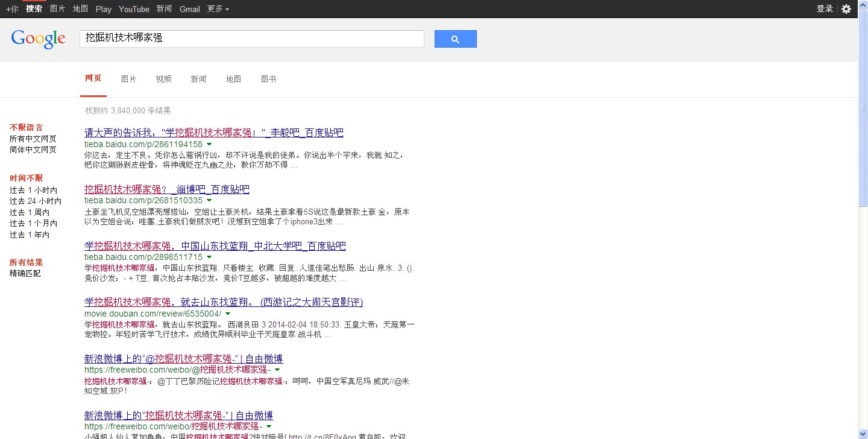This screenshot has width=868, height=439.
Task: Filter results to 过去 24 小时内
Action: (x=35, y=201)
